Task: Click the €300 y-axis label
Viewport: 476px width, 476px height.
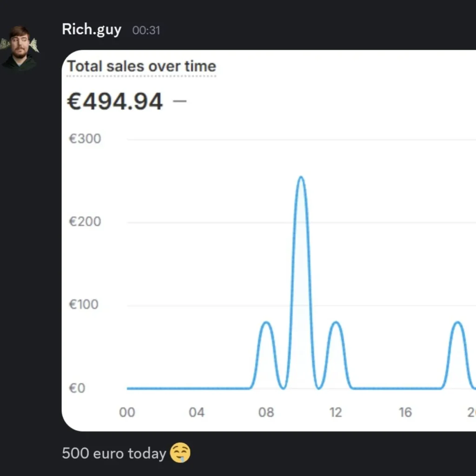Action: click(85, 139)
